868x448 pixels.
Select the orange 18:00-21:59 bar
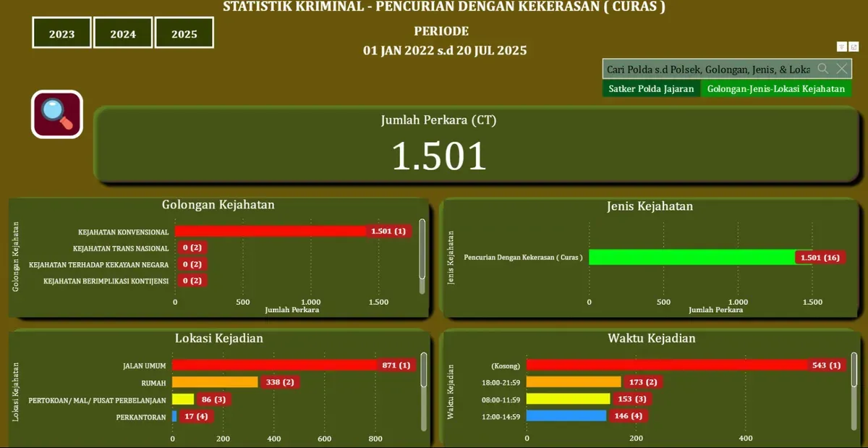point(574,382)
